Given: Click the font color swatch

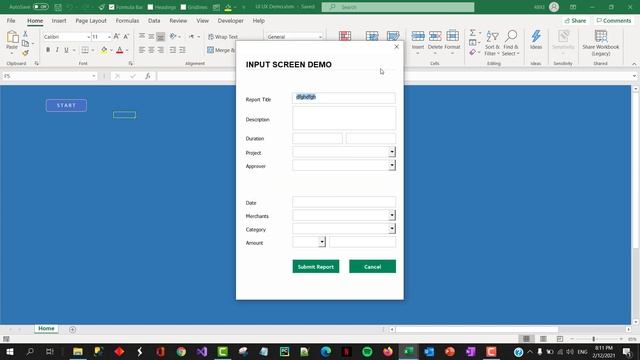Looking at the screenshot, I should pyautogui.click(x=120, y=50).
